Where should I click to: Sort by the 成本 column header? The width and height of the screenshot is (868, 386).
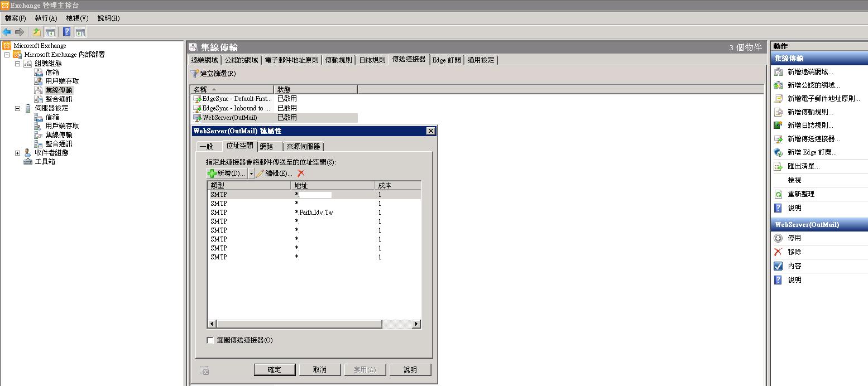397,185
